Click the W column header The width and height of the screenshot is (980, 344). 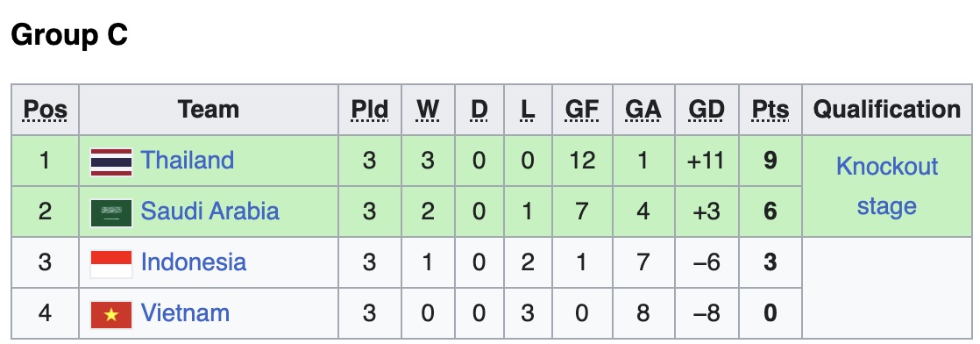tap(428, 110)
